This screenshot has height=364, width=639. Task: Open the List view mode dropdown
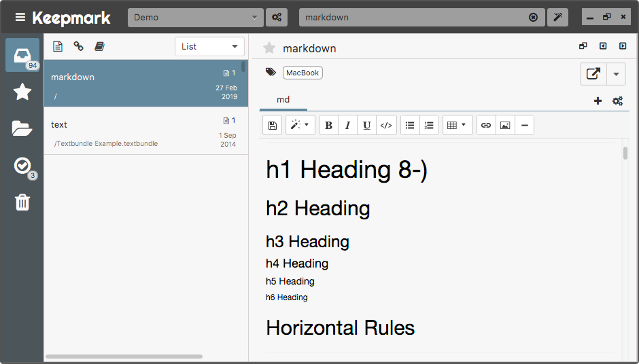point(209,46)
